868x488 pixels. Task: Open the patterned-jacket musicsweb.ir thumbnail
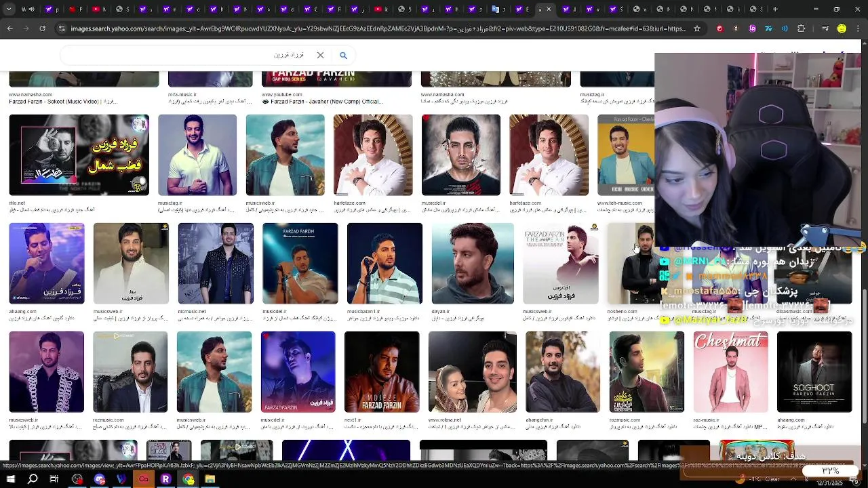click(46, 372)
